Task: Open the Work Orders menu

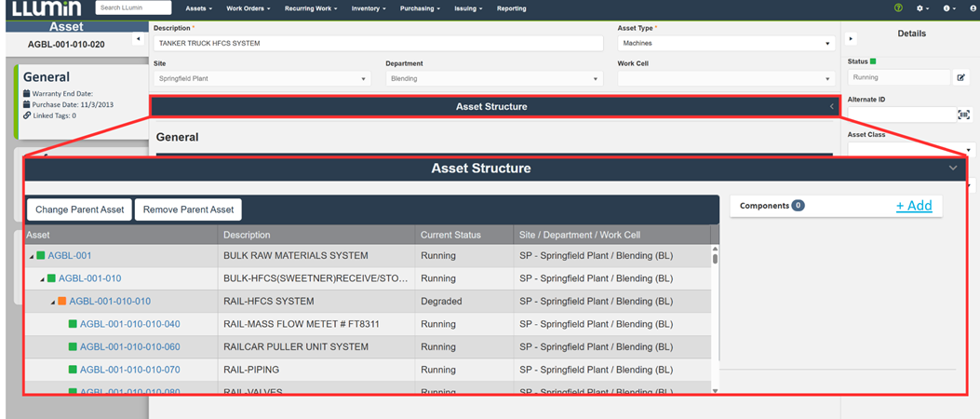Action: 248,8
